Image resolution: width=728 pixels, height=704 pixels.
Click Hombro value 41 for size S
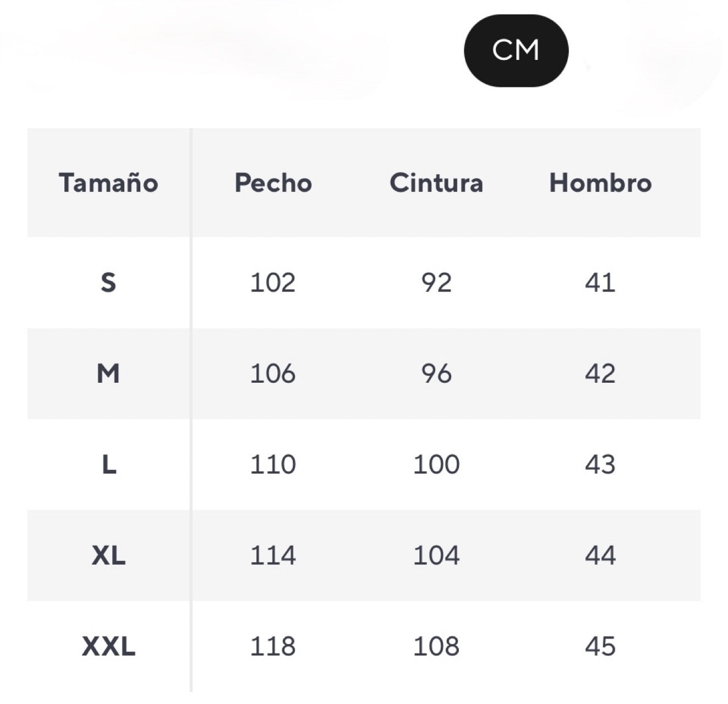600,283
